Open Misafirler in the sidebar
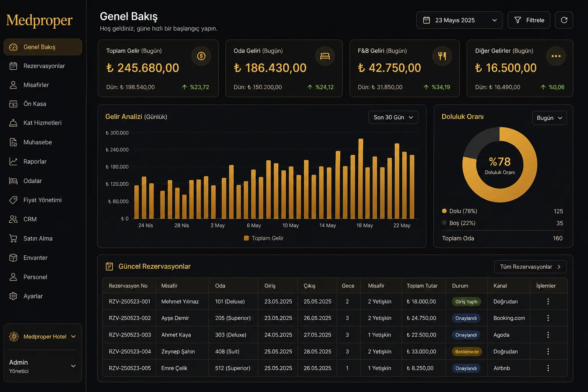This screenshot has width=588, height=392. click(x=43, y=85)
